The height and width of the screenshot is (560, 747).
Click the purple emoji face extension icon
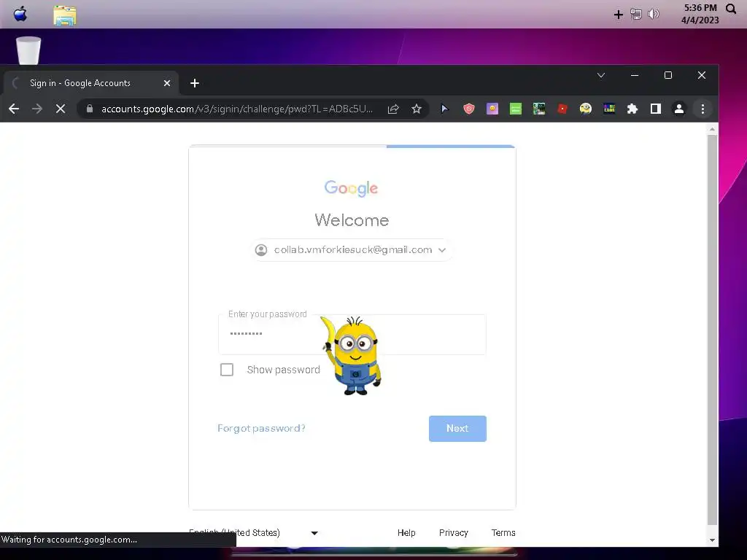(492, 109)
